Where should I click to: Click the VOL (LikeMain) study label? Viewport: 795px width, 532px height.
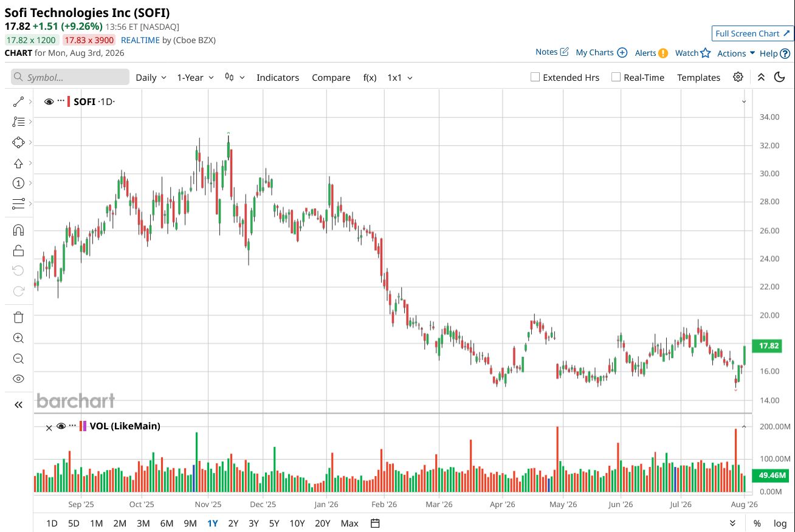(125, 426)
